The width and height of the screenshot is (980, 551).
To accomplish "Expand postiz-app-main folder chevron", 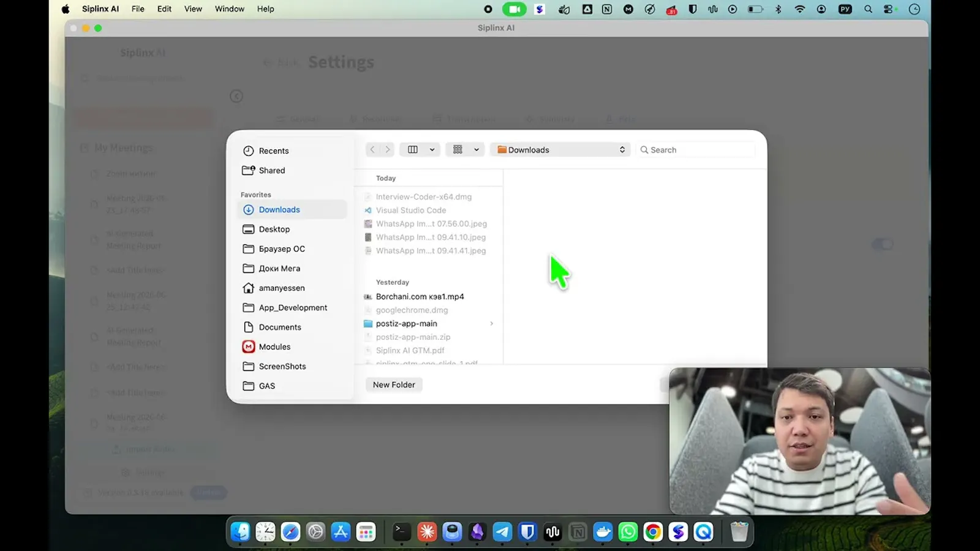I will click(491, 323).
